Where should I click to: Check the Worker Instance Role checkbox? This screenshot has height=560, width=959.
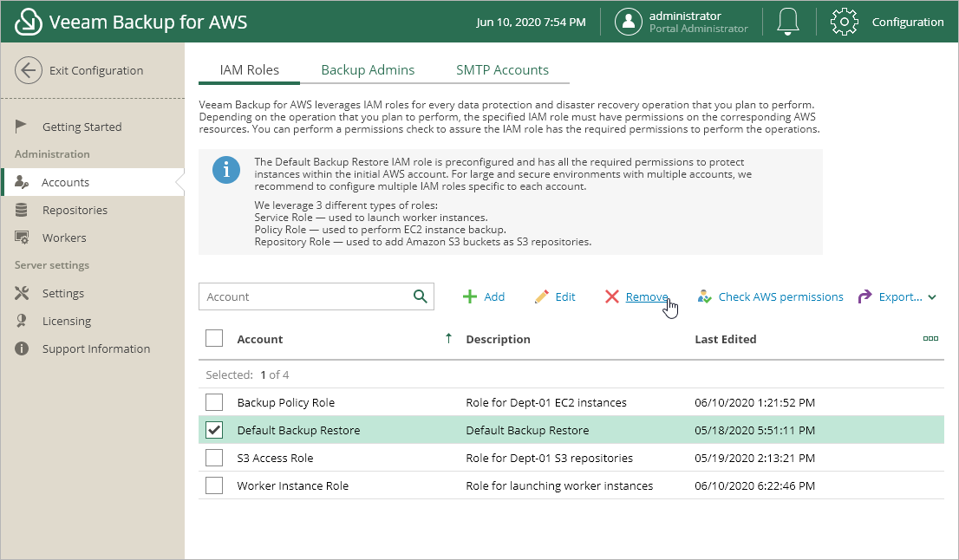(214, 485)
